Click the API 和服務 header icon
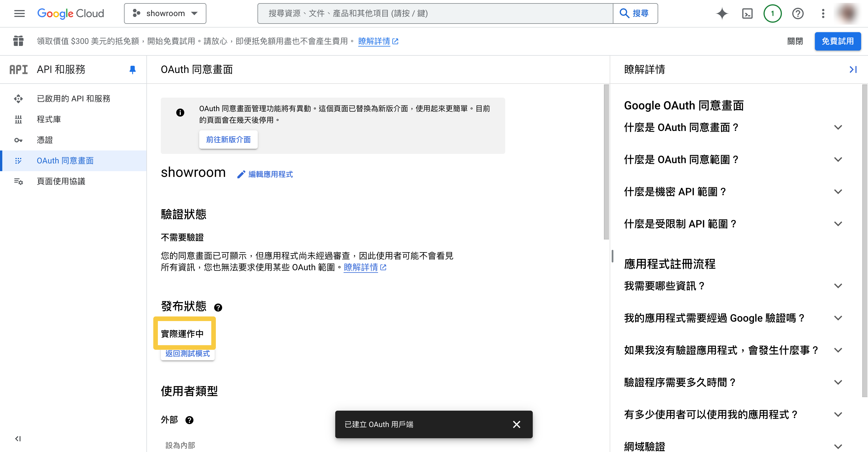 click(19, 69)
